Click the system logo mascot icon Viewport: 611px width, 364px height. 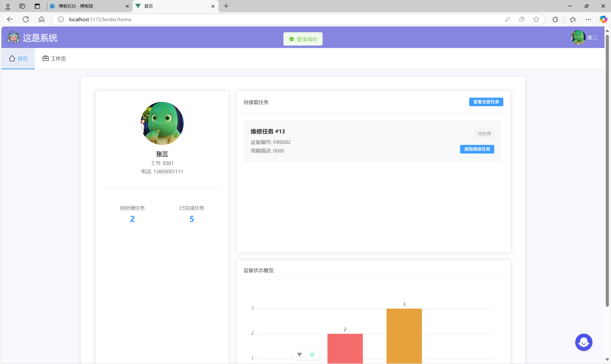pyautogui.click(x=13, y=37)
